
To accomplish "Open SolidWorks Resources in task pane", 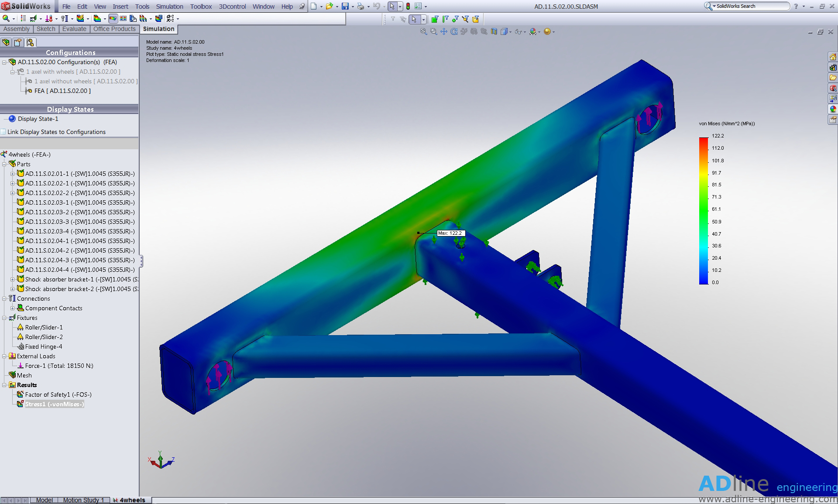I will 833,57.
